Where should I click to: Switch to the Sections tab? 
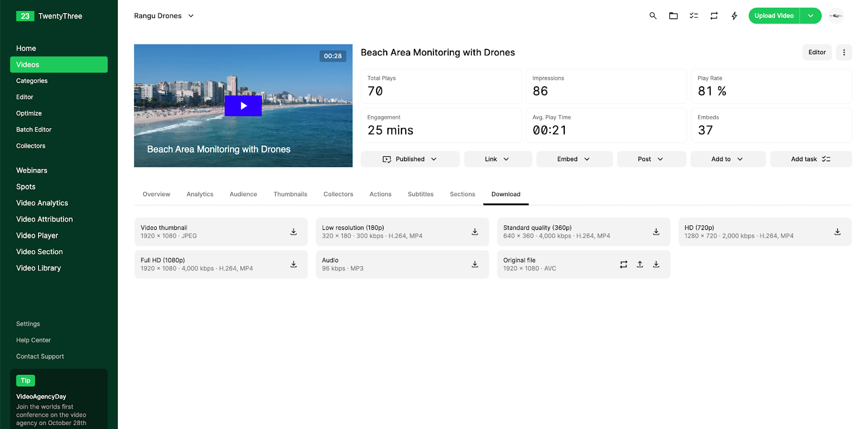point(462,194)
